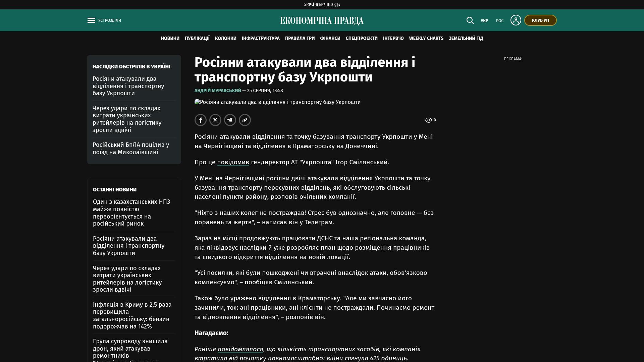
Task: Copy article link with chain icon
Action: tap(245, 120)
